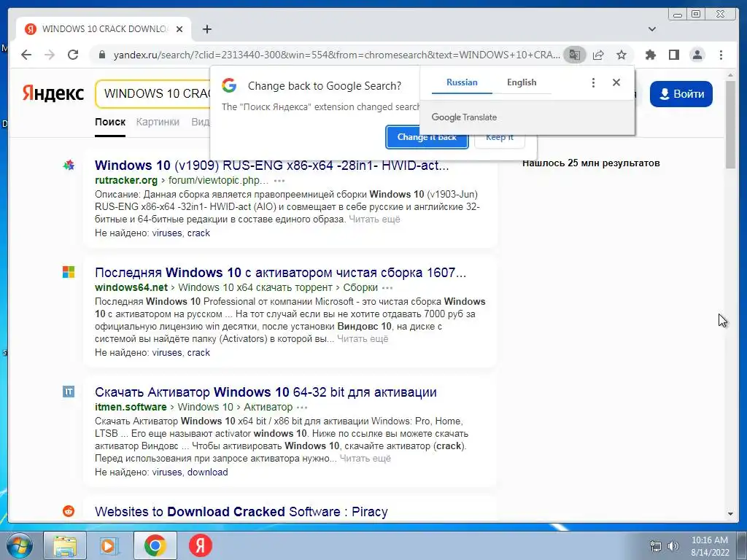The width and height of the screenshot is (747, 560).
Task: Click the scrollbar down arrow
Action: click(730, 514)
